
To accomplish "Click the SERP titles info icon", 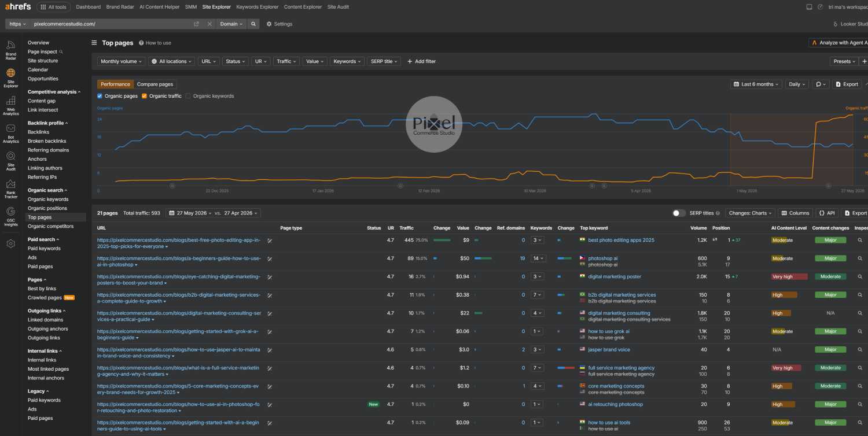I will [x=718, y=213].
